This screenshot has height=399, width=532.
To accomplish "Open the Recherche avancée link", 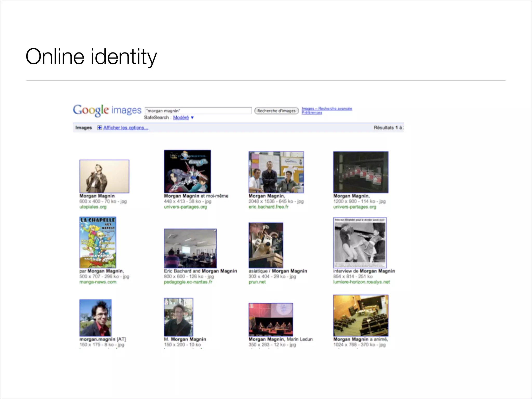I will click(335, 108).
